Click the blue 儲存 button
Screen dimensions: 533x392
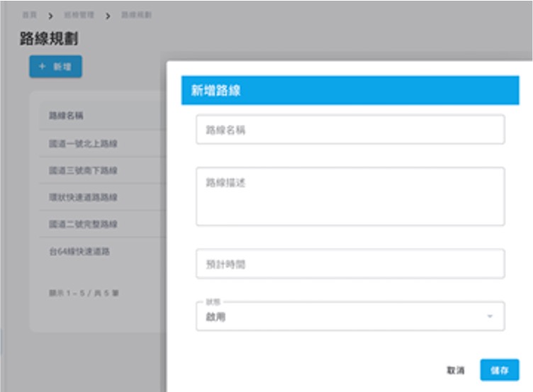coord(499,370)
